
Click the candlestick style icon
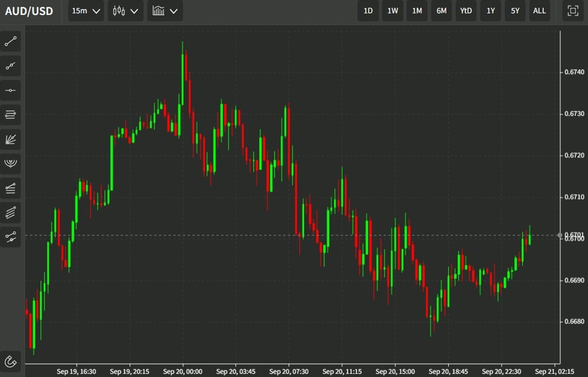(x=118, y=10)
